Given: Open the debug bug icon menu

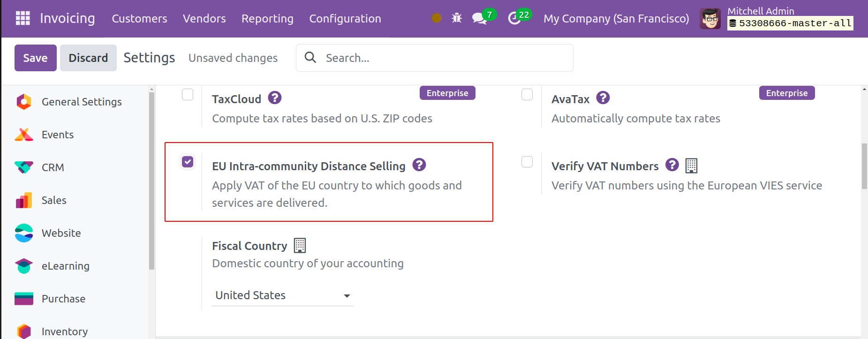Looking at the screenshot, I should [x=457, y=18].
